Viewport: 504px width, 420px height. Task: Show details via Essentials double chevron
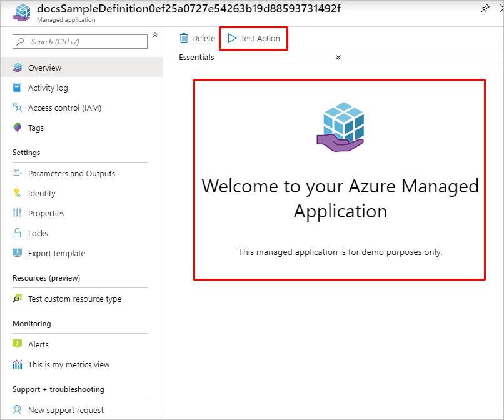click(338, 57)
